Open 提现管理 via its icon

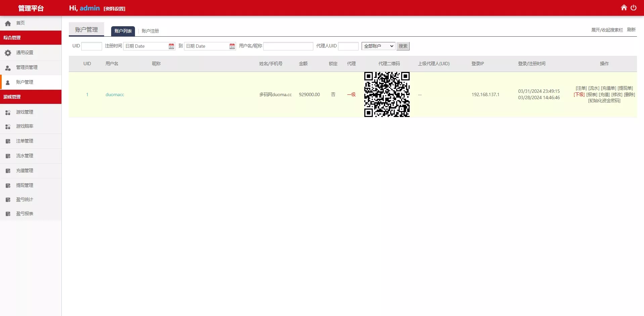click(x=7, y=185)
